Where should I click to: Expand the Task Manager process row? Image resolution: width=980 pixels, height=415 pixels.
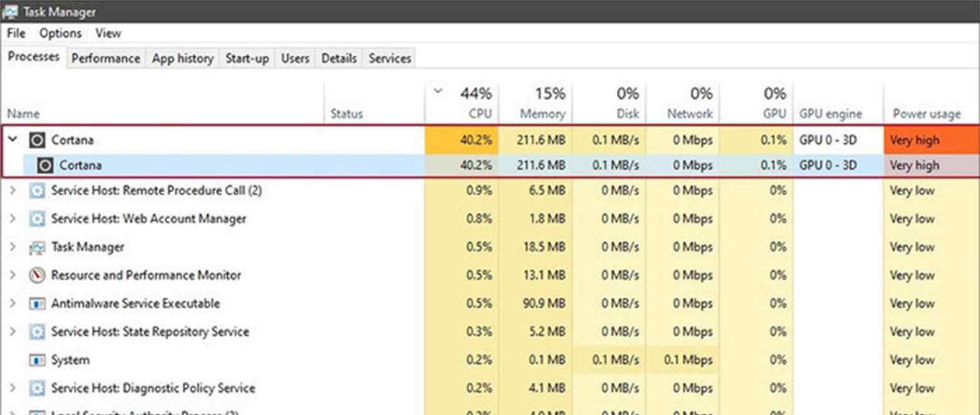pyautogui.click(x=12, y=247)
